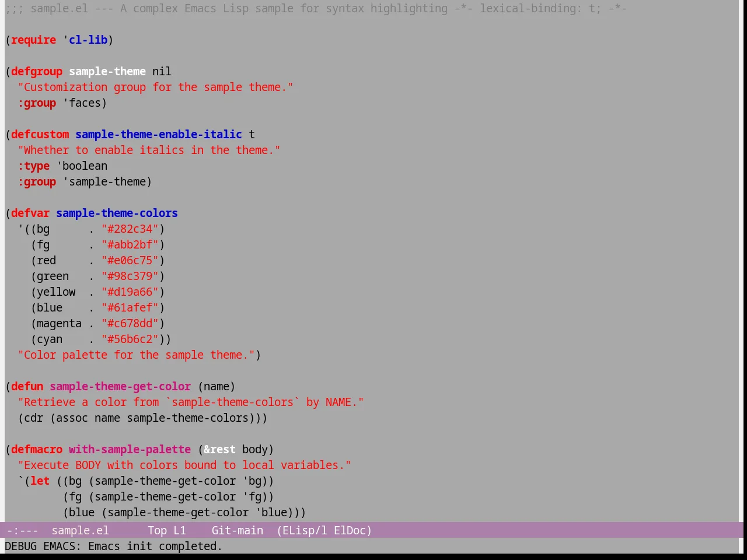
Task: Click the color string "#61afef"
Action: (x=130, y=307)
